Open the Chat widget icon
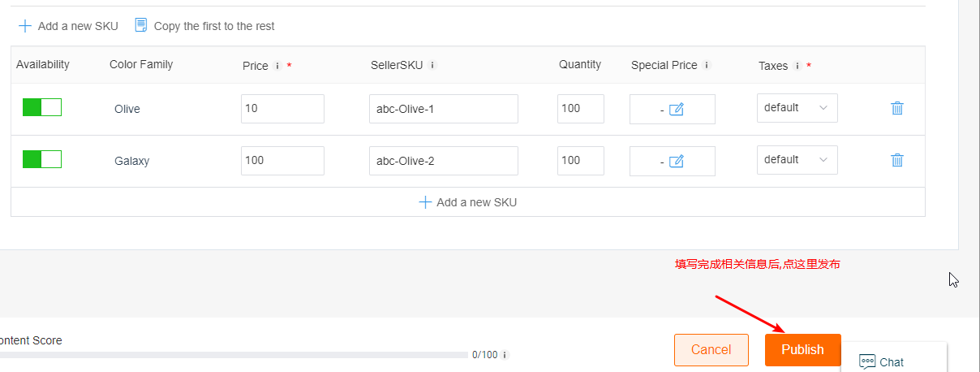 867,361
